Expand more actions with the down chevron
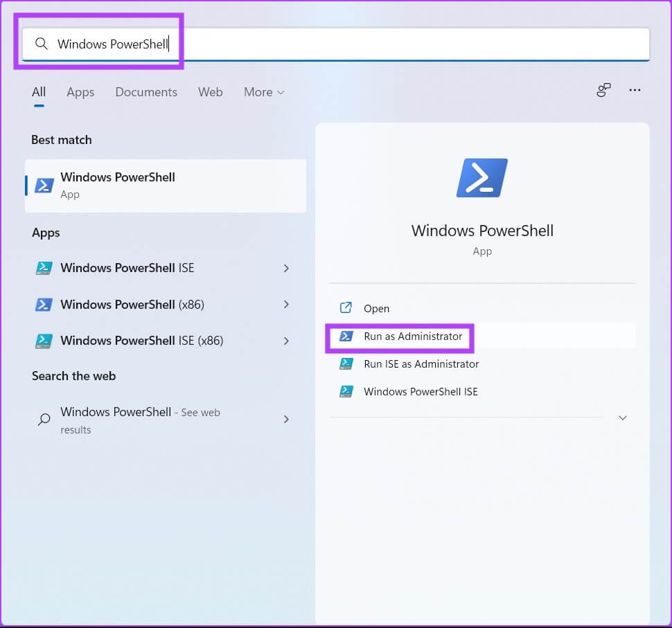Screen dimensions: 672x628 coord(623,418)
